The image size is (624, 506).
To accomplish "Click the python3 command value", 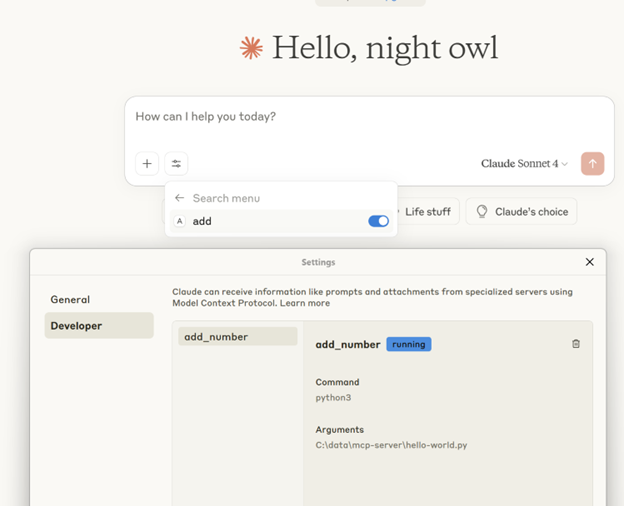I will pos(333,398).
